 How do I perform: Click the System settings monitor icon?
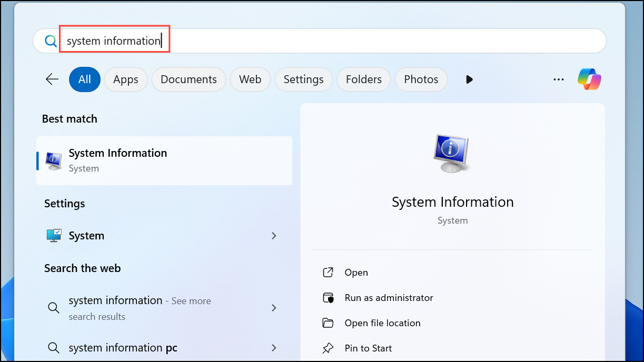coord(53,235)
